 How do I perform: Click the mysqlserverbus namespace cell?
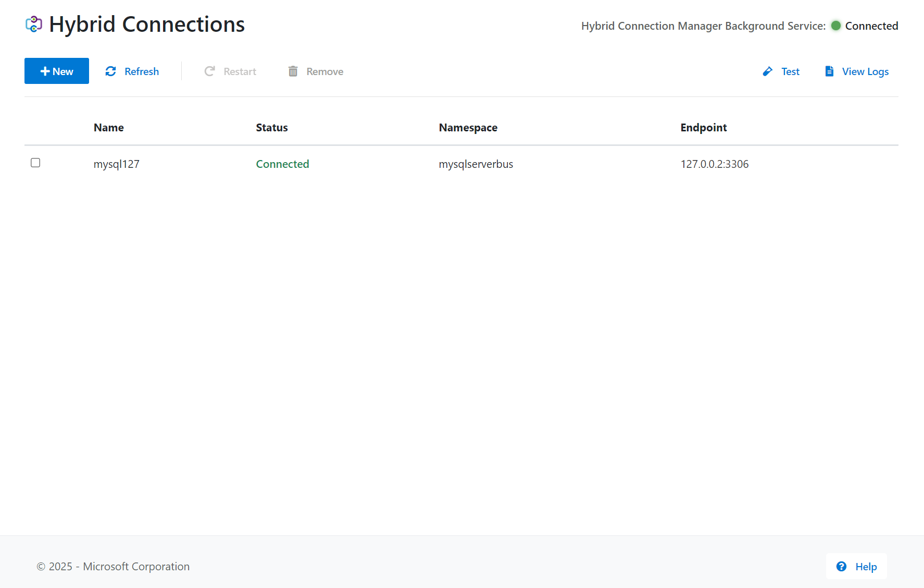pos(476,164)
